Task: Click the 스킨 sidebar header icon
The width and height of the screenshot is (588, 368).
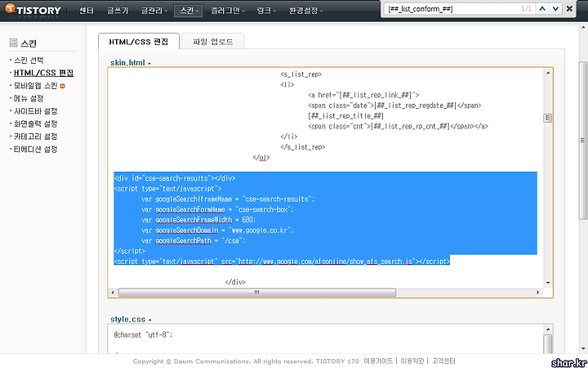Action: click(14, 43)
